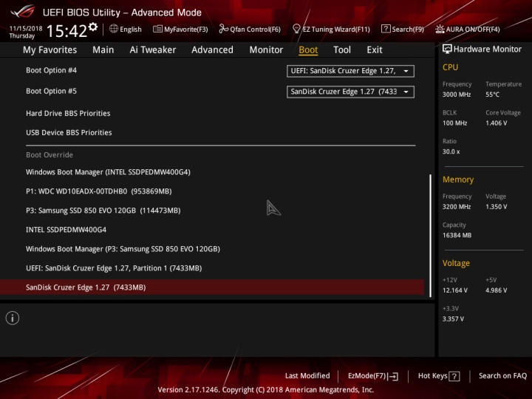
Task: Open USB Device BBS Priorities
Action: click(69, 133)
